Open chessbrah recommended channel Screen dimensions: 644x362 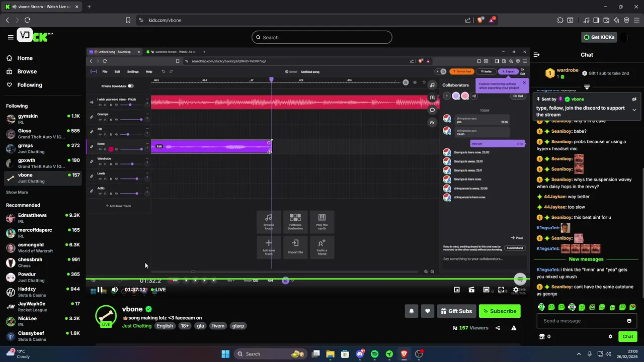[43, 262]
